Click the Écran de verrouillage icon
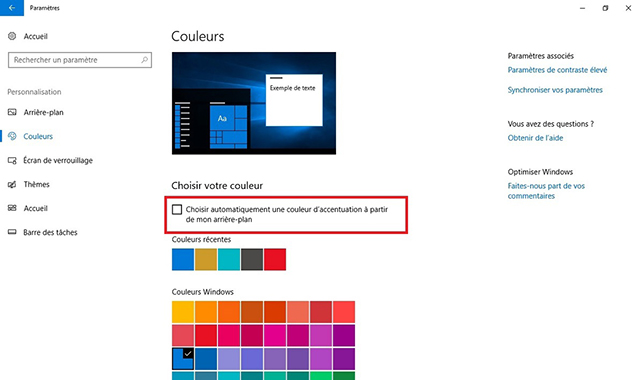The image size is (640, 380). 12,160
